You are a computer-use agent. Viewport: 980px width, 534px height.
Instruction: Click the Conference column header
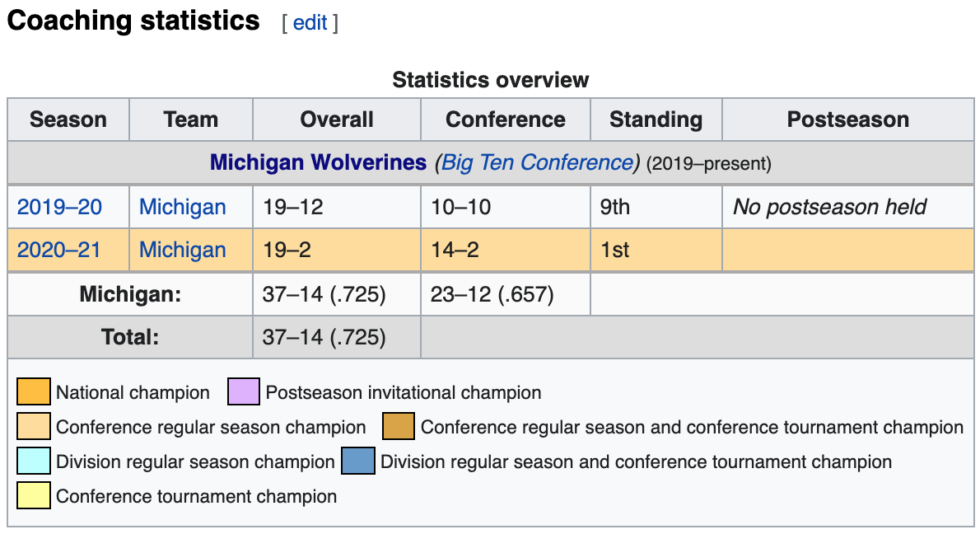(506, 119)
